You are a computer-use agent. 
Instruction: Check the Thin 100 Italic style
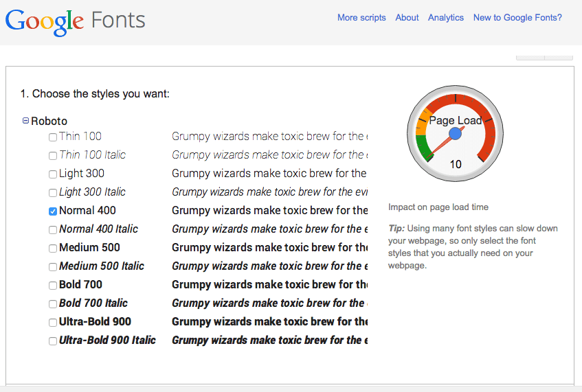point(53,156)
